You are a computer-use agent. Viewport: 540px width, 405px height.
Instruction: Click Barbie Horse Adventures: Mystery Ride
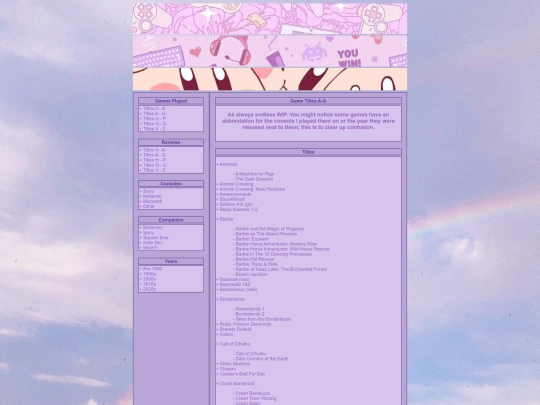pos(276,244)
